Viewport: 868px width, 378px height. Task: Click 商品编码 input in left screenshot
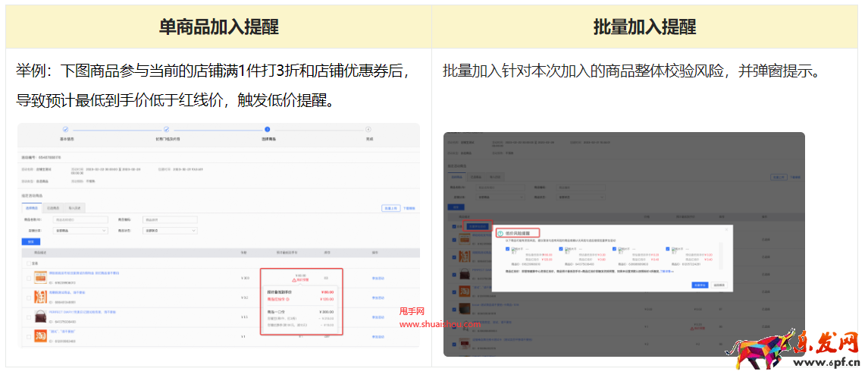[170, 219]
